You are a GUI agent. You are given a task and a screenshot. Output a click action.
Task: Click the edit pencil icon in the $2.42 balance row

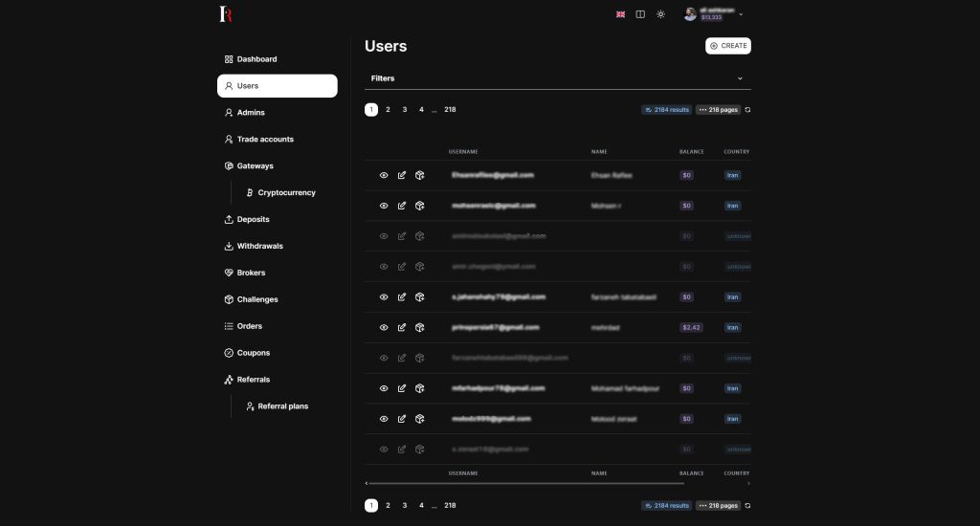tap(402, 327)
